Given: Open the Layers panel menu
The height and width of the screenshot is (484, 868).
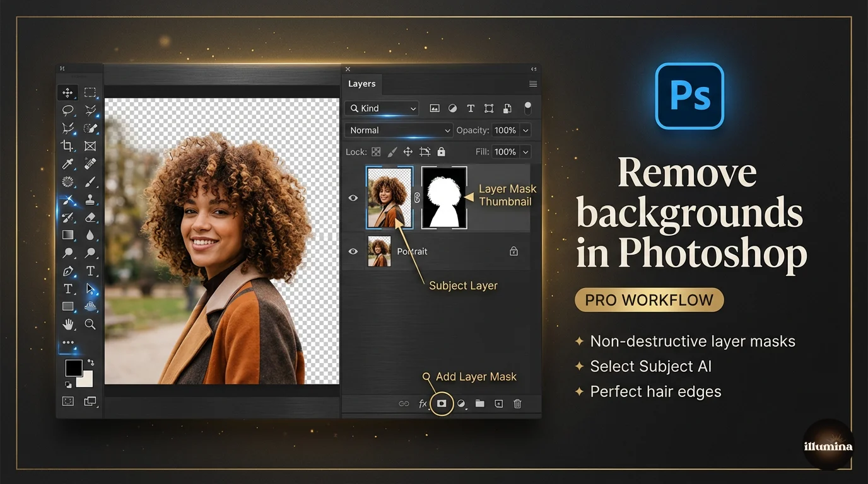Looking at the screenshot, I should (533, 84).
